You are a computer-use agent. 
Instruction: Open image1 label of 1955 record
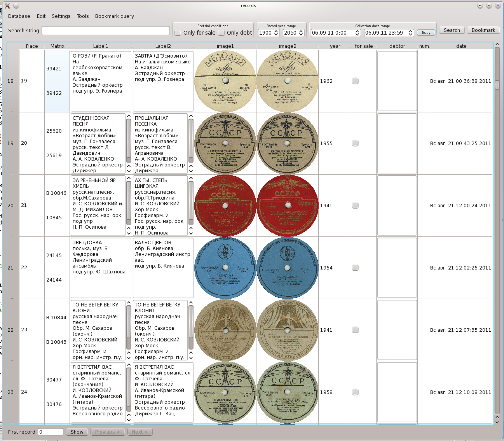(225, 143)
